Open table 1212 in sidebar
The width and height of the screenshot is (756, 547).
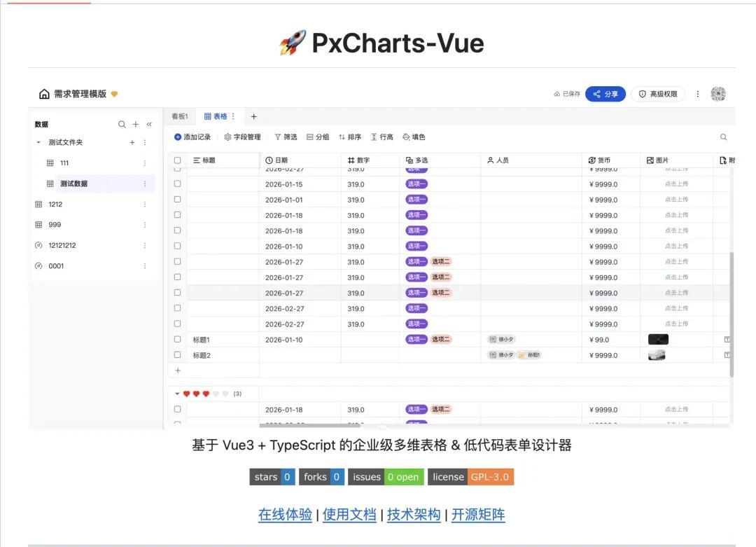[55, 205]
